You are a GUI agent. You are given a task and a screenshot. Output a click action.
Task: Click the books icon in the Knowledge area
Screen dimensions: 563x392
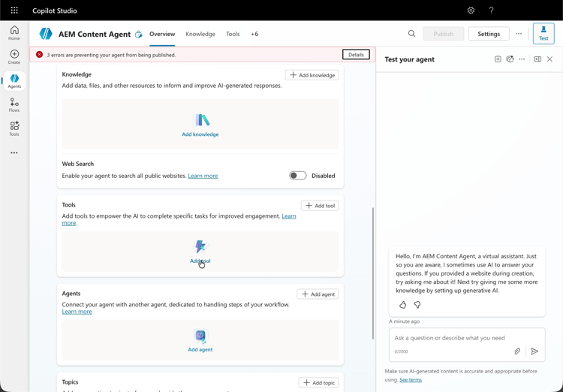tap(200, 120)
